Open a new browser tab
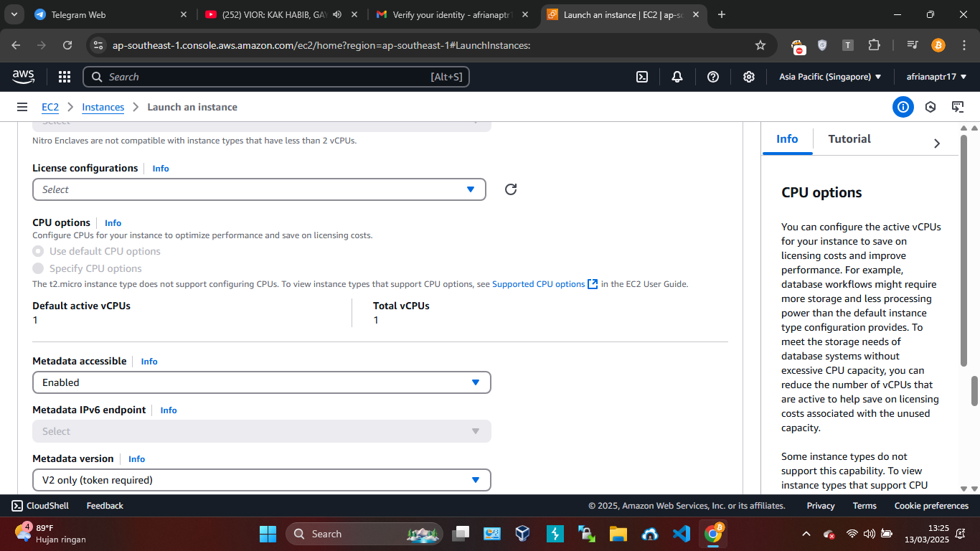This screenshot has width=980, height=551. click(x=722, y=14)
